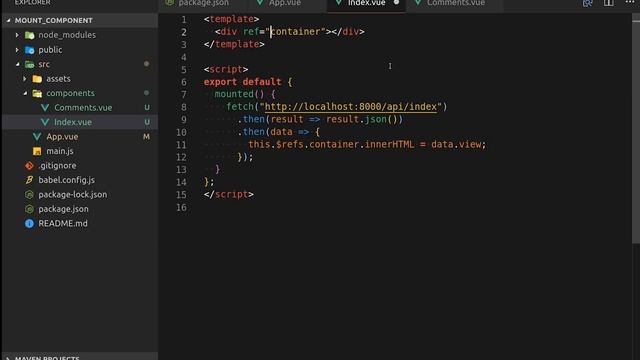Click unsaved dot on Index.vue tab
This screenshot has height=360, width=640.
click(x=396, y=2)
